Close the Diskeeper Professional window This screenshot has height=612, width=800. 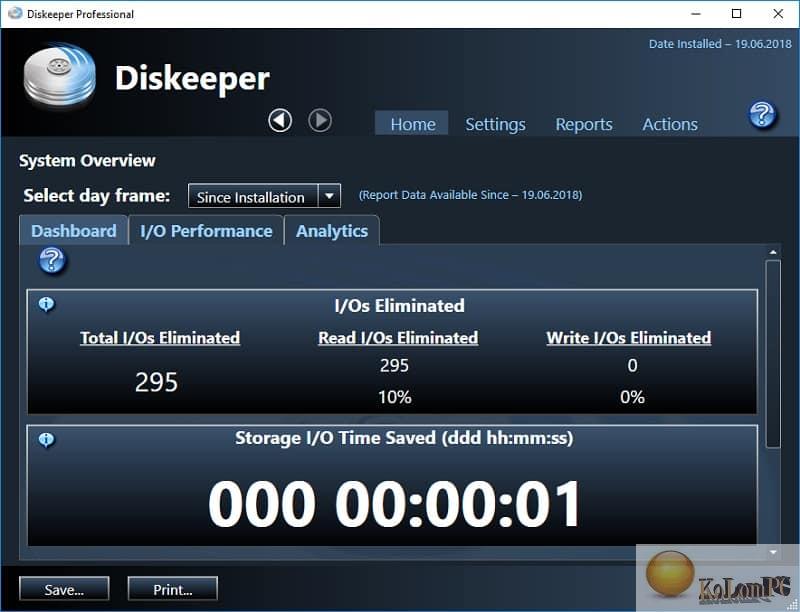click(x=778, y=14)
